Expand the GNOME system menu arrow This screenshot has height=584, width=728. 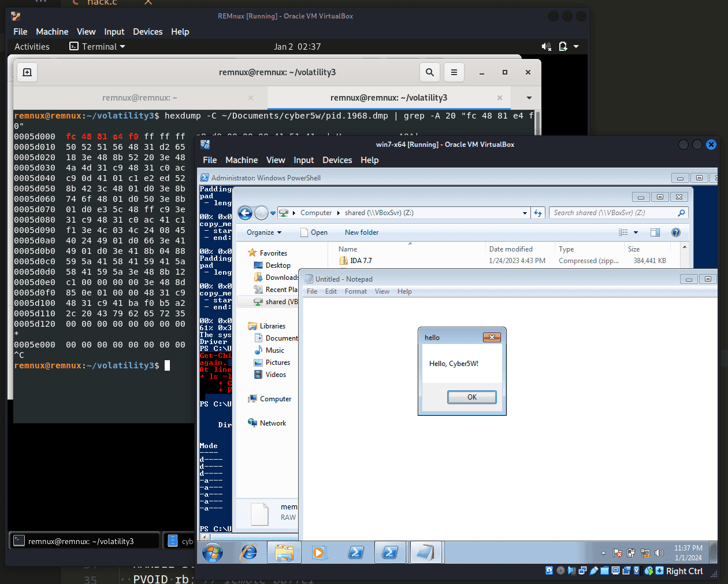click(x=576, y=47)
